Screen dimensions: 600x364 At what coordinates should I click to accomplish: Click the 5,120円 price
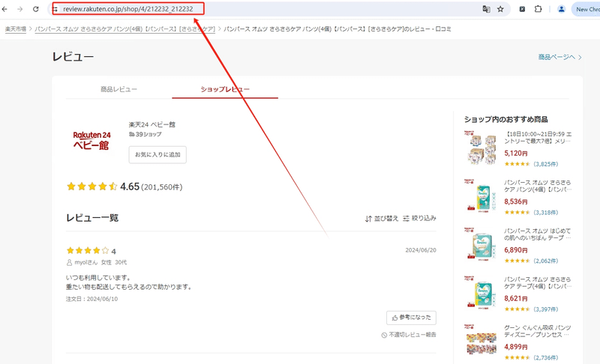[x=516, y=153]
